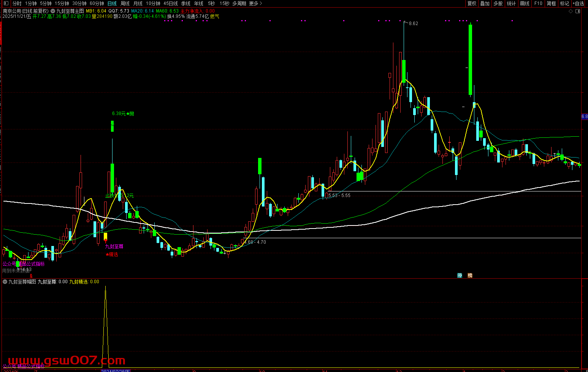This screenshot has width=588, height=372.
Task: Expand 更多 period options
Action: (x=255, y=3)
